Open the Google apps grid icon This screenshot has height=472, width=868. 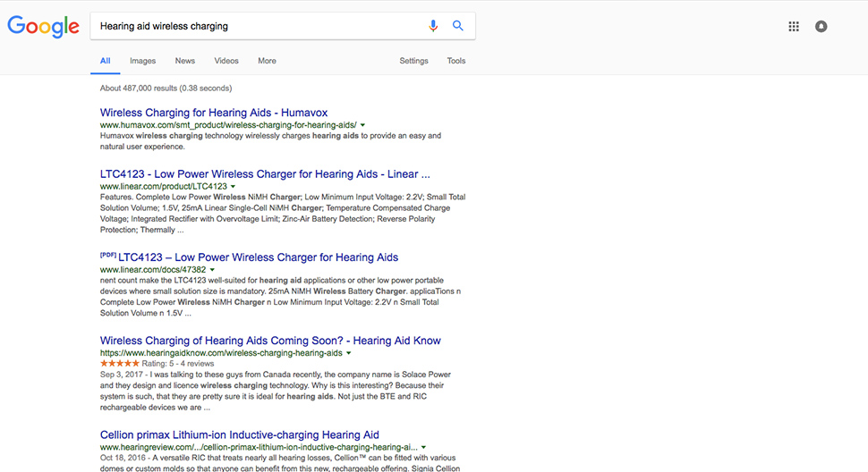click(794, 26)
